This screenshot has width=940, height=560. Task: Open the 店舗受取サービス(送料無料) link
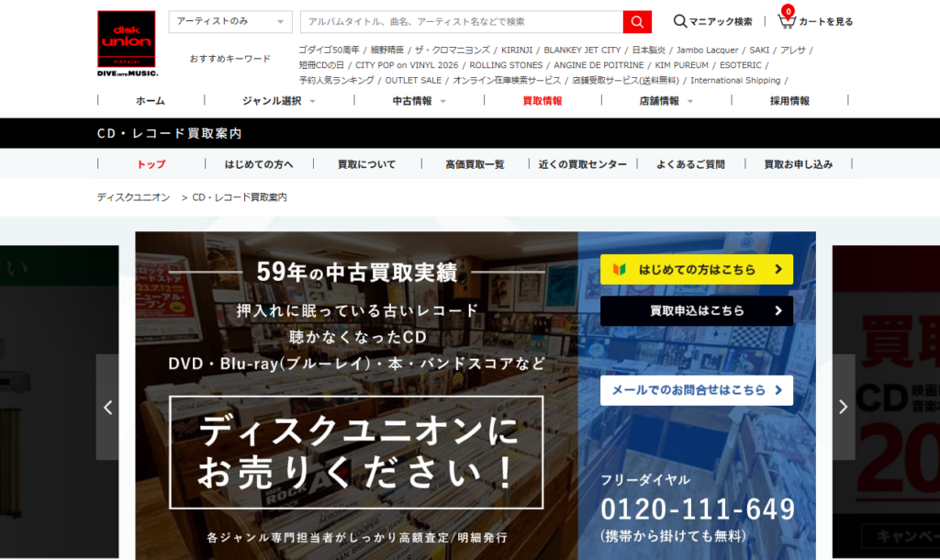click(x=625, y=80)
